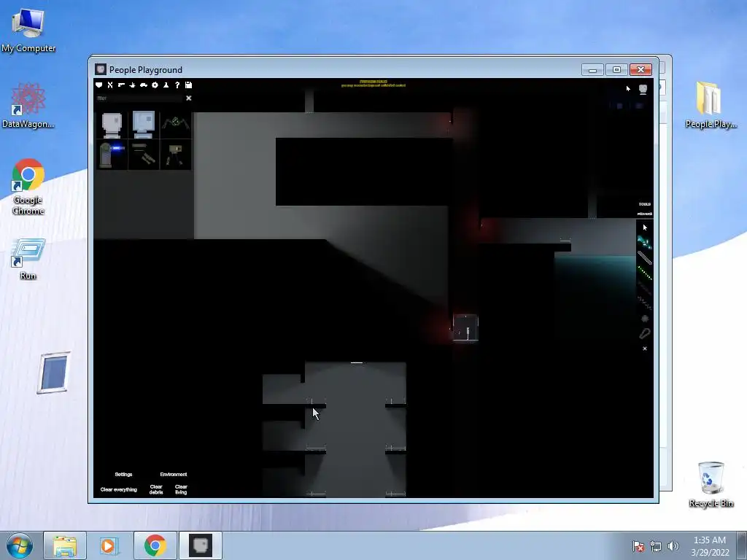Open the Recycle Bin

pos(711,485)
